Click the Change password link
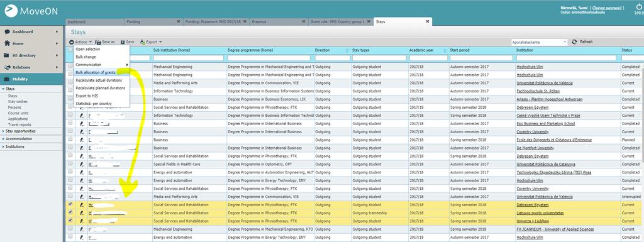The width and height of the screenshot is (644, 242). click(x=607, y=8)
